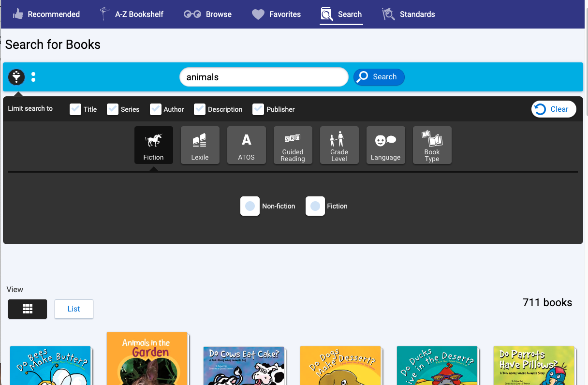This screenshot has width=588, height=385.
Task: Open the Recommended tab
Action: pyautogui.click(x=46, y=14)
